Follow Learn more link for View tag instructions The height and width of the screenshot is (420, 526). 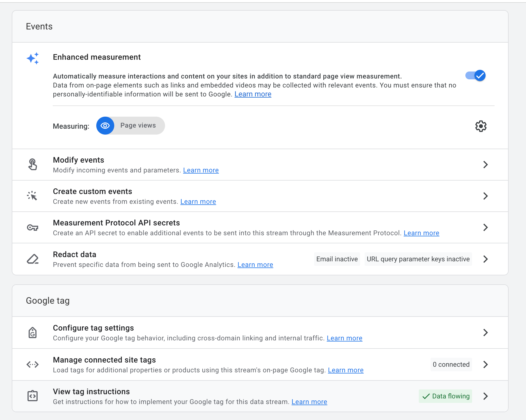pyautogui.click(x=309, y=402)
